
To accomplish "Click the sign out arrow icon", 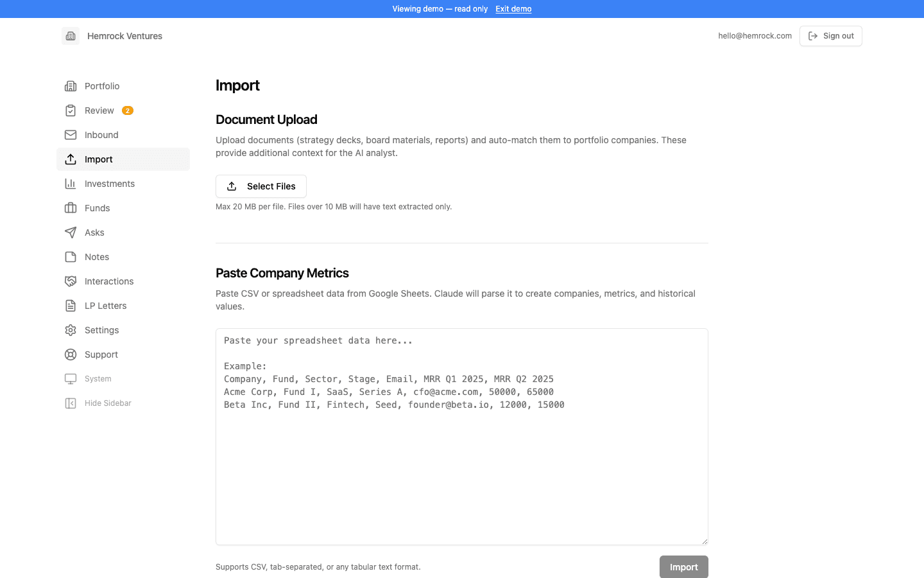I will click(813, 36).
